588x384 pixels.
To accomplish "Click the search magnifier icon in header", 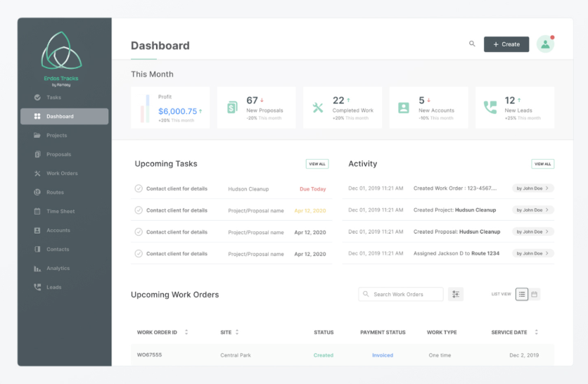I will pos(472,44).
